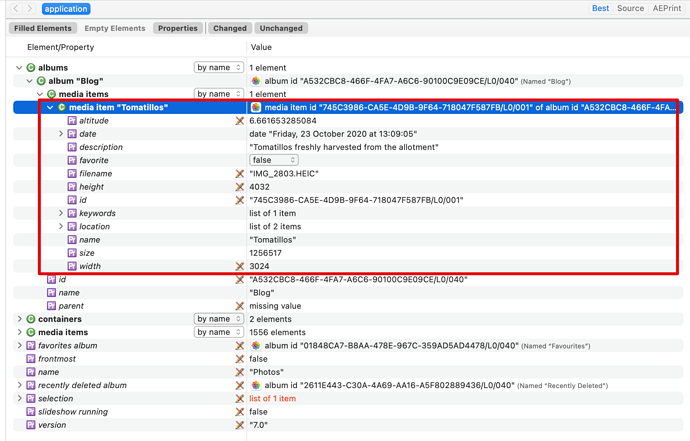
Task: Expand the recently deleted album property
Action: coord(19,385)
